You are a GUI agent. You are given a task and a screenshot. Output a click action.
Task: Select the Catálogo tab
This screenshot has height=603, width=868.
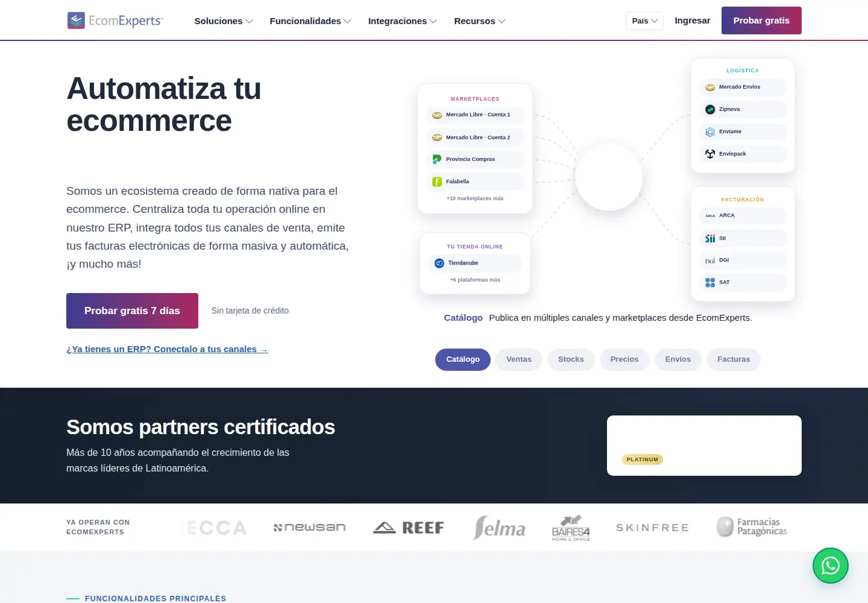[463, 359]
